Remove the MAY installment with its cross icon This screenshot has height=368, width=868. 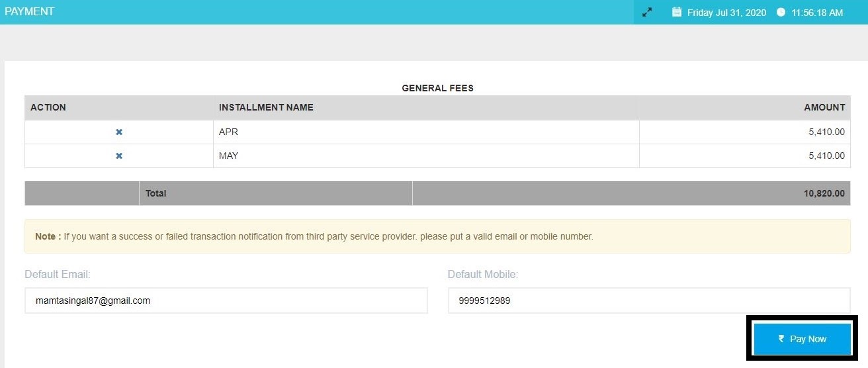[119, 156]
